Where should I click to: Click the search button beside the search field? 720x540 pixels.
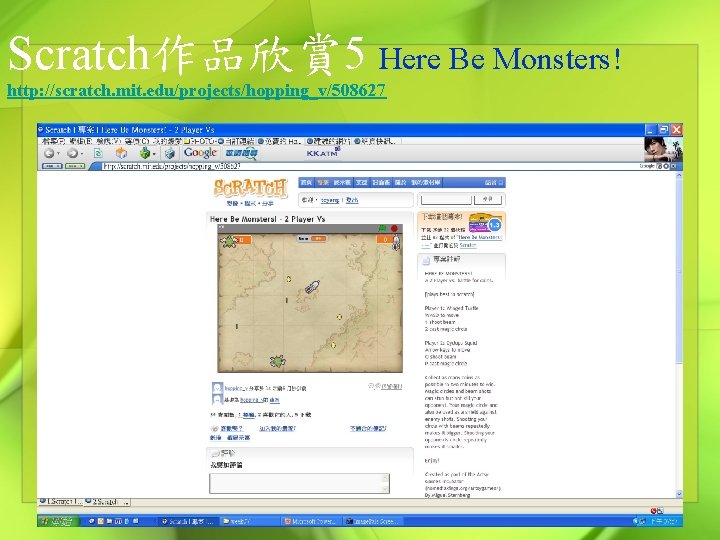point(488,199)
